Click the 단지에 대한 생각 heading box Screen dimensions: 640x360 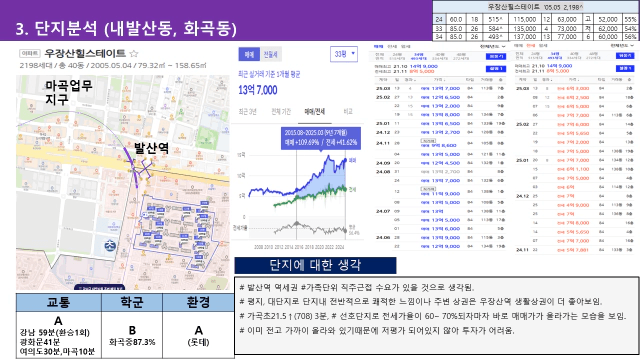[315, 265]
